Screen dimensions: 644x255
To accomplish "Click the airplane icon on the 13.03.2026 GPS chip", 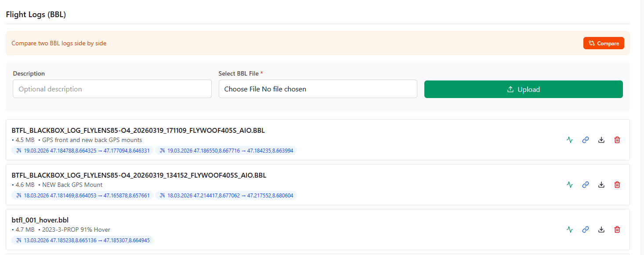I will point(18,240).
